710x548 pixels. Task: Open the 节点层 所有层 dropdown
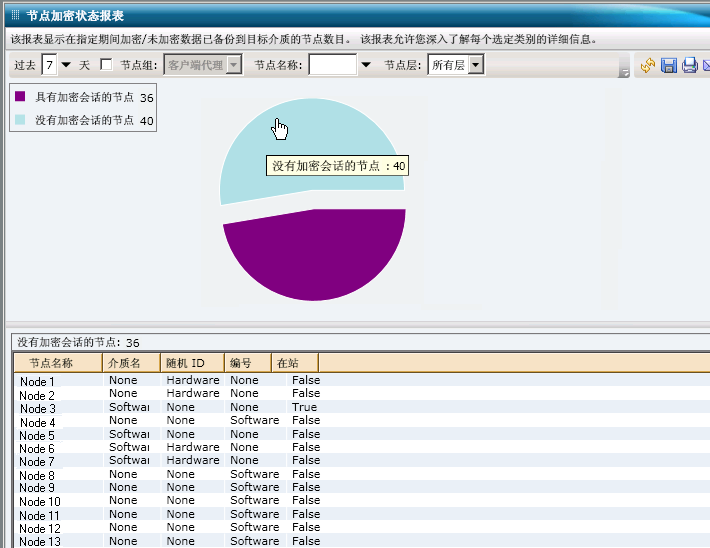tap(476, 65)
